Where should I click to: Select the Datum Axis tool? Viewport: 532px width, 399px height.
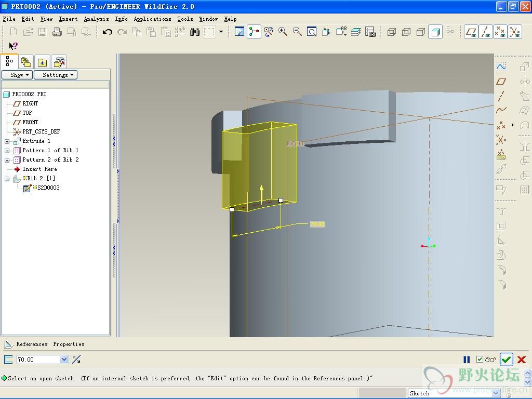point(501,96)
